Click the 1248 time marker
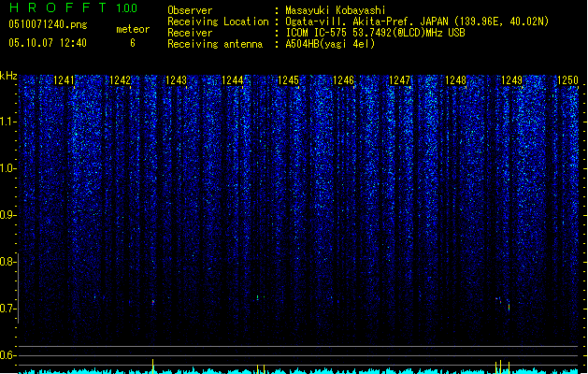The width and height of the screenshot is (588, 374). tap(455, 80)
